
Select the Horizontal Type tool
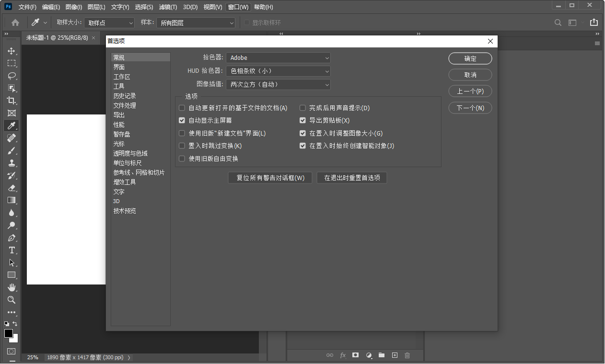[x=12, y=250]
